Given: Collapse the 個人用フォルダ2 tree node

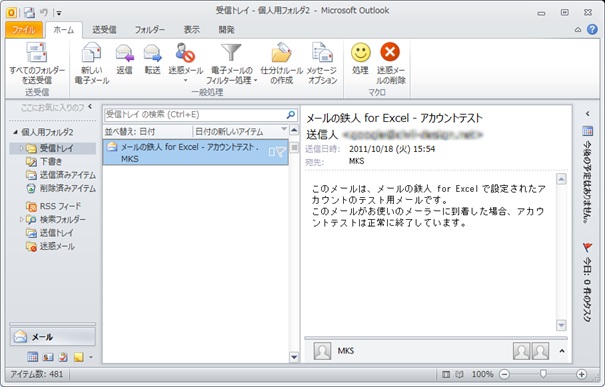Looking at the screenshot, I should [15, 132].
